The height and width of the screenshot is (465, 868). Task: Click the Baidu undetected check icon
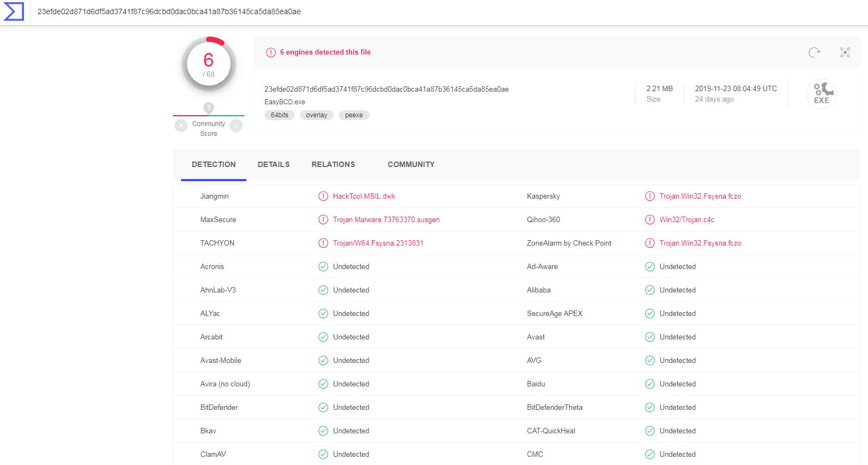(x=650, y=384)
